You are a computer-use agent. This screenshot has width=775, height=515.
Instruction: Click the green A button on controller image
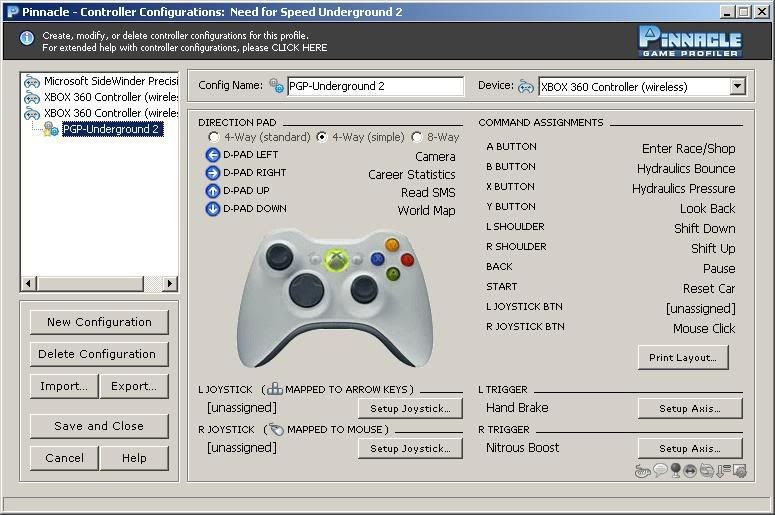(393, 274)
